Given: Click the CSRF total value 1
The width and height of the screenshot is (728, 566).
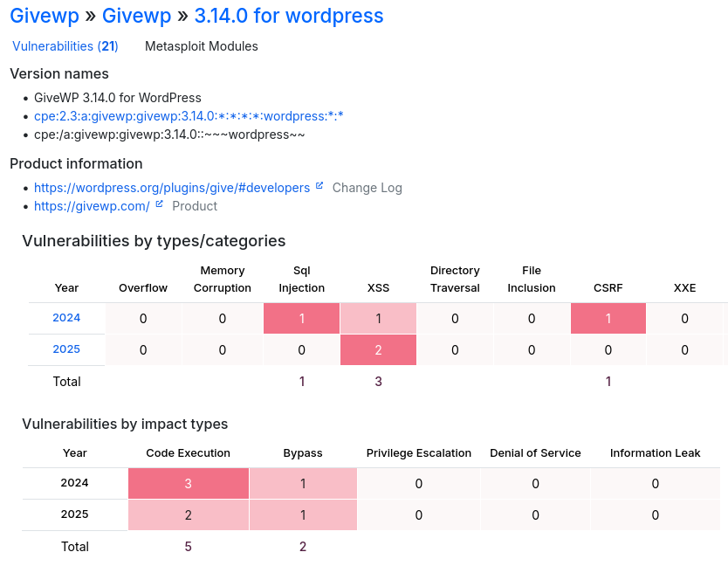Looking at the screenshot, I should [608, 382].
